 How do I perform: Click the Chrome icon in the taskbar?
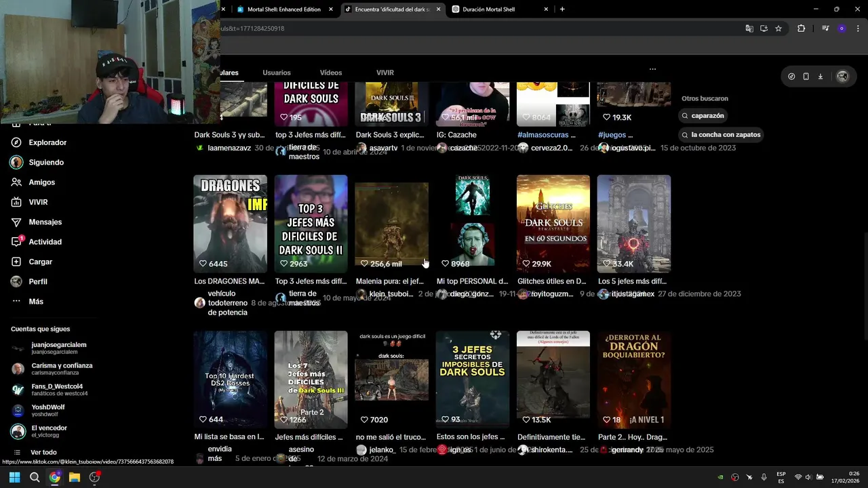[x=54, y=477]
